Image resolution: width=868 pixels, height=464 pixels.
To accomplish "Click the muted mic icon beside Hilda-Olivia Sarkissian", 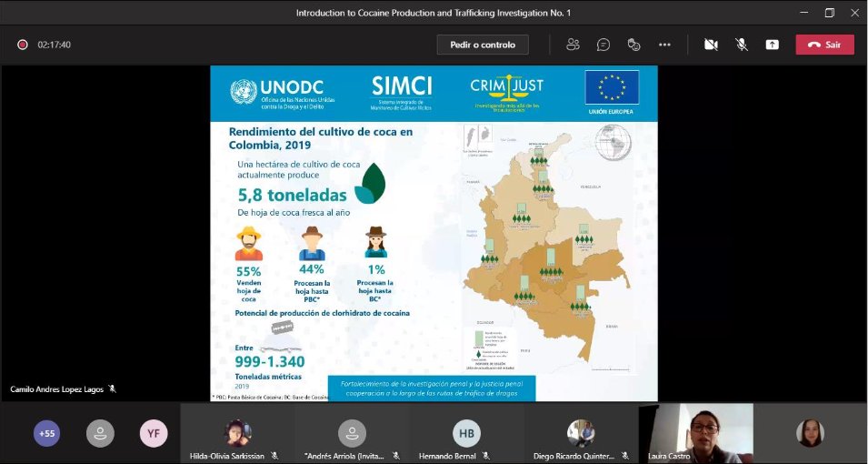I will pos(274,456).
